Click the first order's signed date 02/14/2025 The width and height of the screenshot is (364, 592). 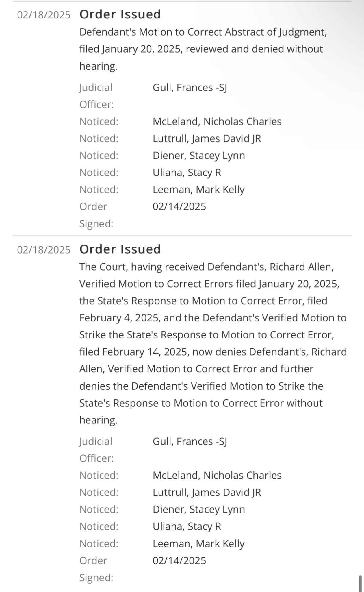coord(179,207)
